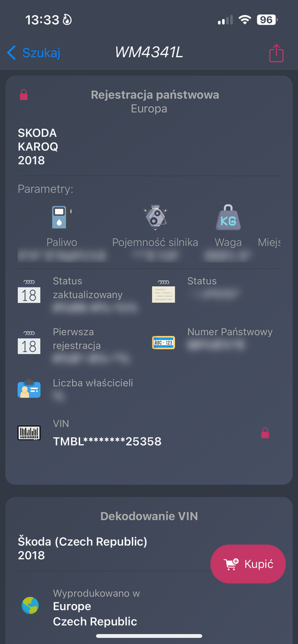298x644 pixels.
Task: Tap the globe icon beside Wyprodukowano w
Action: click(30, 605)
